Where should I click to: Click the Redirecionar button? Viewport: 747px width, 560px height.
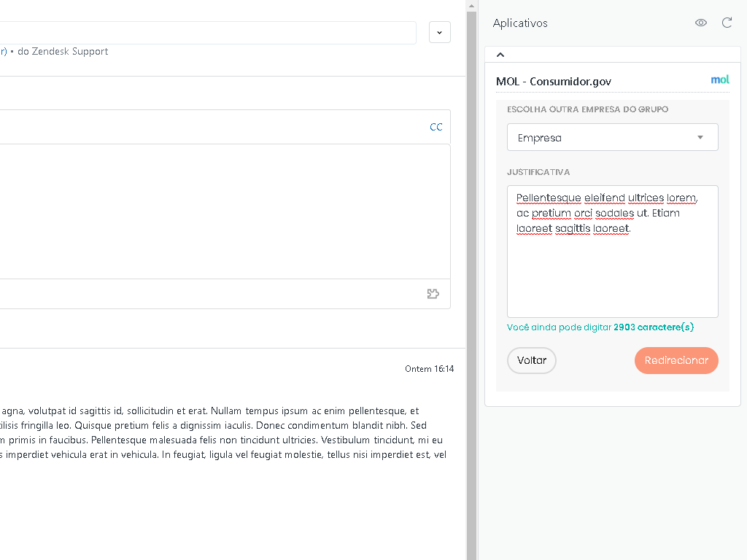(x=676, y=360)
